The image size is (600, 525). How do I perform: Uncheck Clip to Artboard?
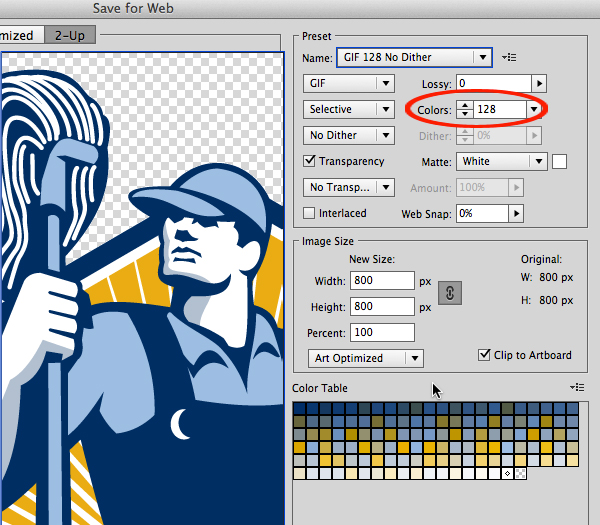tap(484, 355)
